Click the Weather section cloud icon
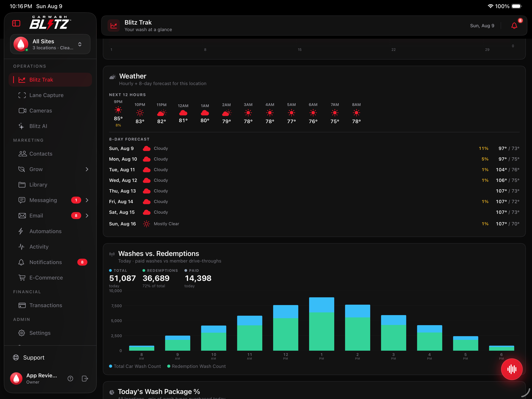 (x=113, y=77)
